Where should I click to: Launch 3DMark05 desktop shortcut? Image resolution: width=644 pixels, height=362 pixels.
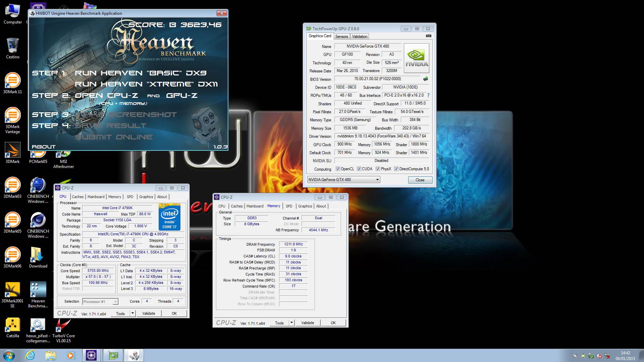pyautogui.click(x=13, y=223)
